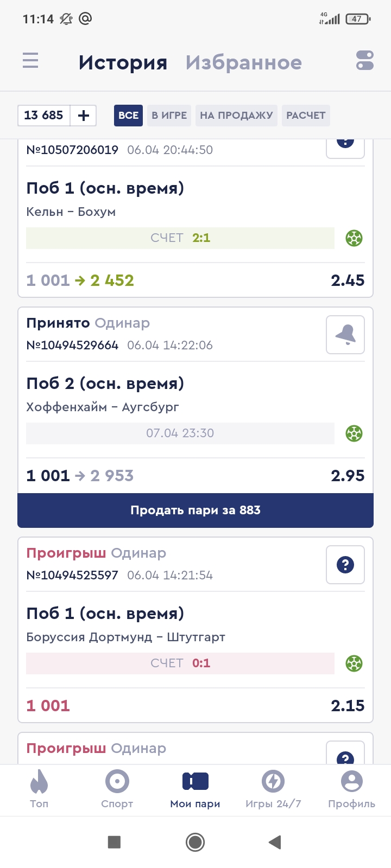
Task: Show НА ПРОДАЖУ bets only
Action: coord(236,116)
